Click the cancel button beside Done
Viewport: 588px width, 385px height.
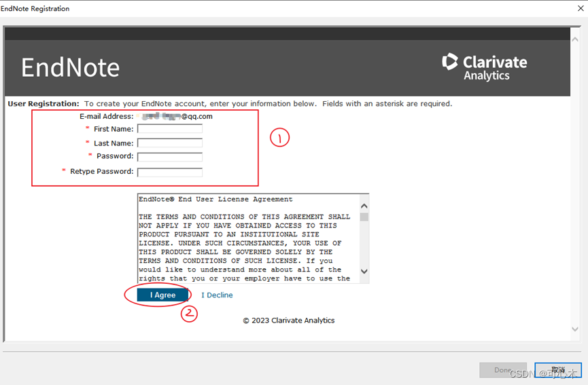(558, 370)
